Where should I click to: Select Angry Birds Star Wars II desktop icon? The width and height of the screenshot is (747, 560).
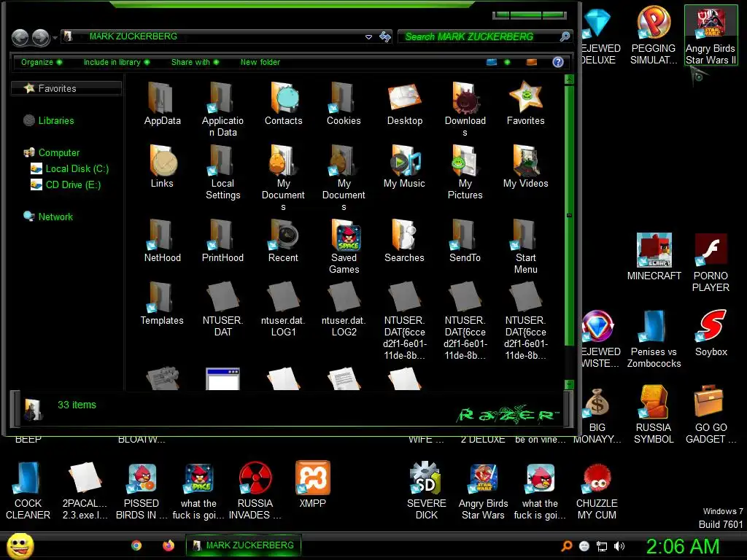711,35
